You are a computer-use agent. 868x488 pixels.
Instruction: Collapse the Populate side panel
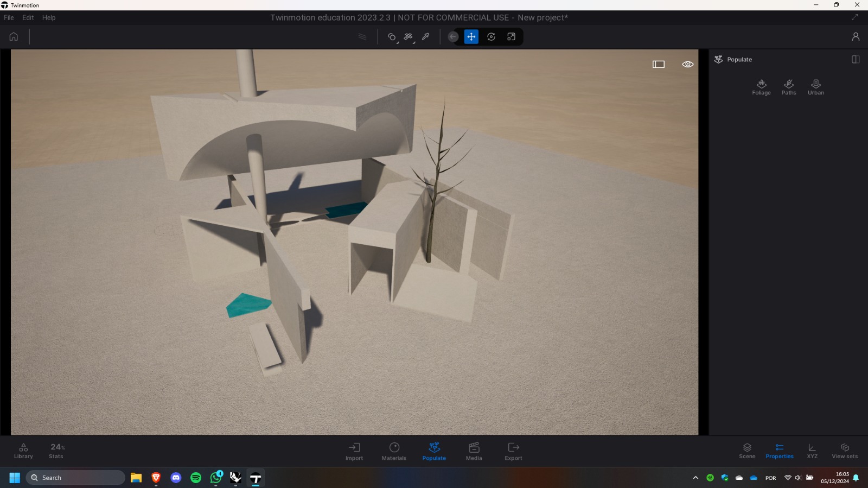click(856, 60)
